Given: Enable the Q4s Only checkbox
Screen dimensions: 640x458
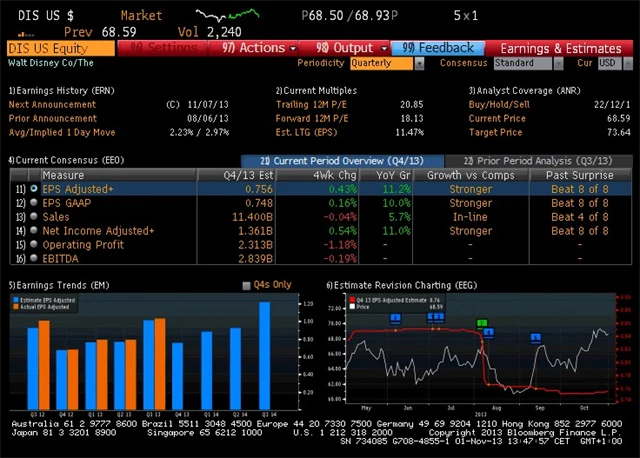Looking at the screenshot, I should (x=247, y=285).
